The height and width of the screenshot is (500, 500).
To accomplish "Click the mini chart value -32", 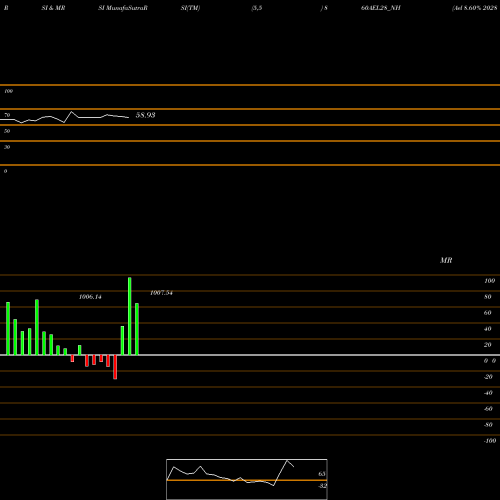I will [322, 486].
